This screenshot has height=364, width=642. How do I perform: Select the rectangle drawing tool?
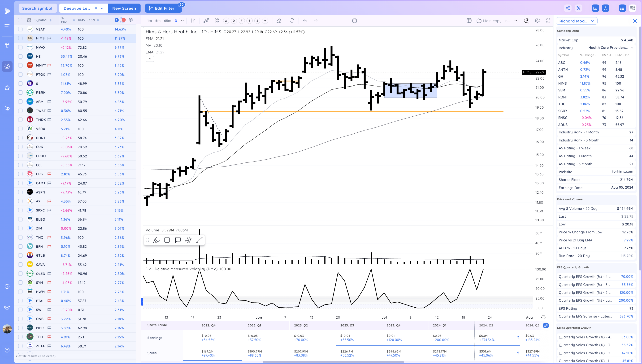(x=167, y=240)
